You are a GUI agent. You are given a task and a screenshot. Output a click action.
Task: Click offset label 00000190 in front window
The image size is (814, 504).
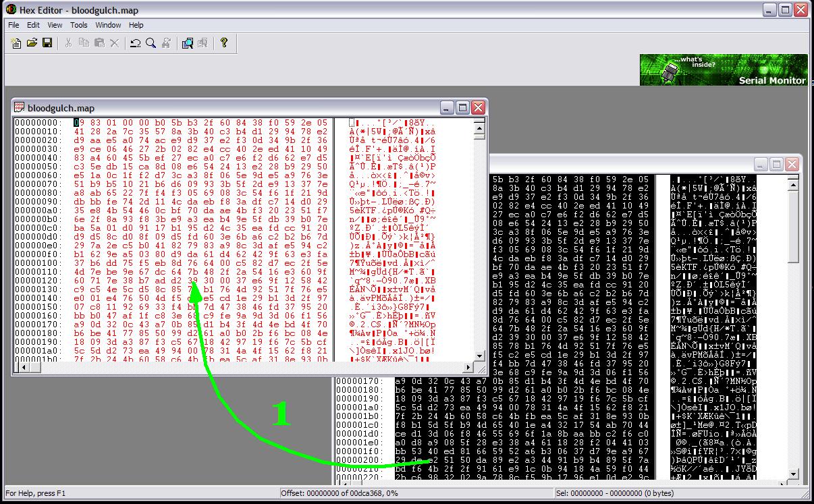pyautogui.click(x=38, y=342)
